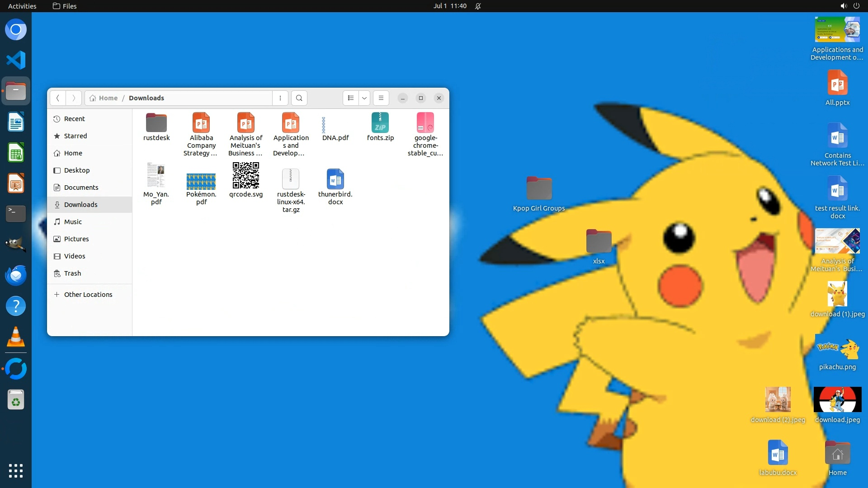Screen dimensions: 868x488
Task: Open the view options dropdown arrow
Action: pyautogui.click(x=364, y=98)
